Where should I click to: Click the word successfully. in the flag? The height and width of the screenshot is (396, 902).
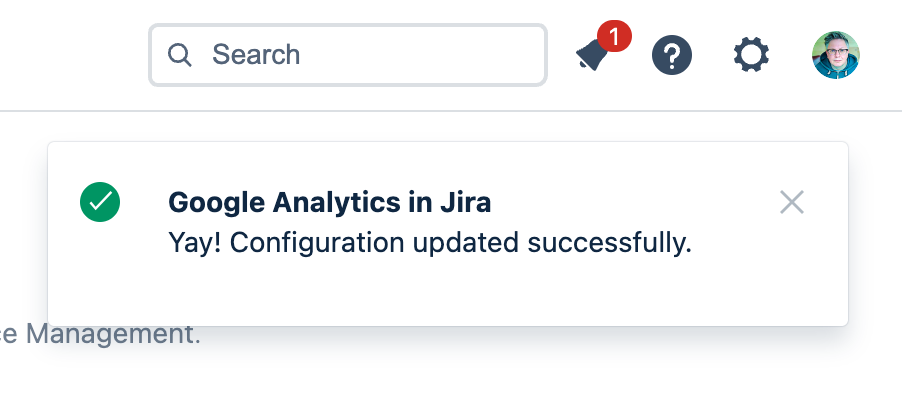click(609, 243)
